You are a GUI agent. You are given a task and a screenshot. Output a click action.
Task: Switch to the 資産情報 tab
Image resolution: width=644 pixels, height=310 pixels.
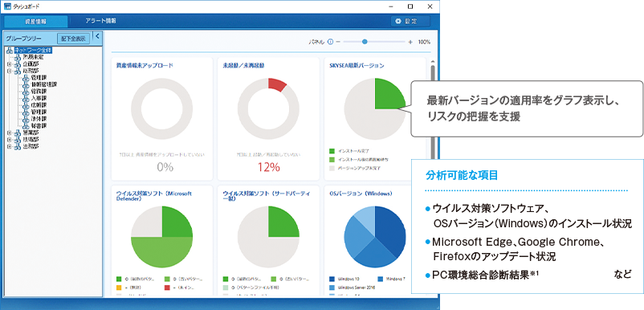coord(35,22)
